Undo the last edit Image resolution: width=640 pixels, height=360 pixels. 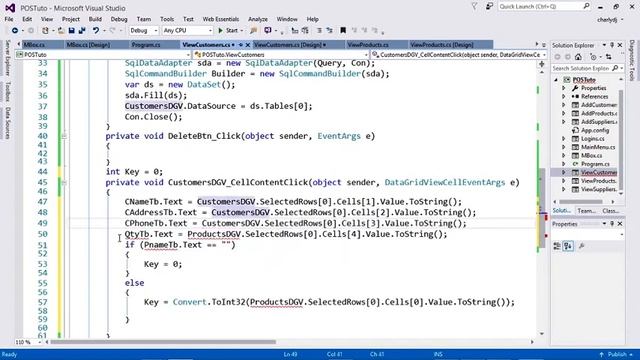point(96,31)
